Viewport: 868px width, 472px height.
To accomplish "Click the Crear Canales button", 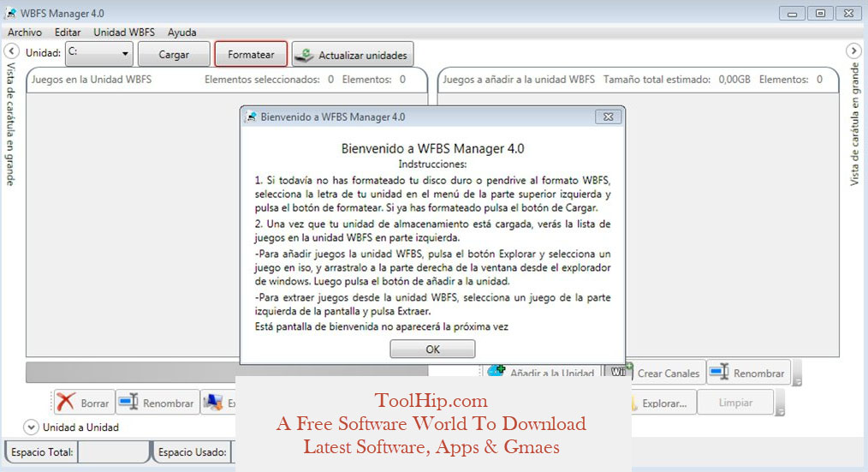I will (x=655, y=373).
